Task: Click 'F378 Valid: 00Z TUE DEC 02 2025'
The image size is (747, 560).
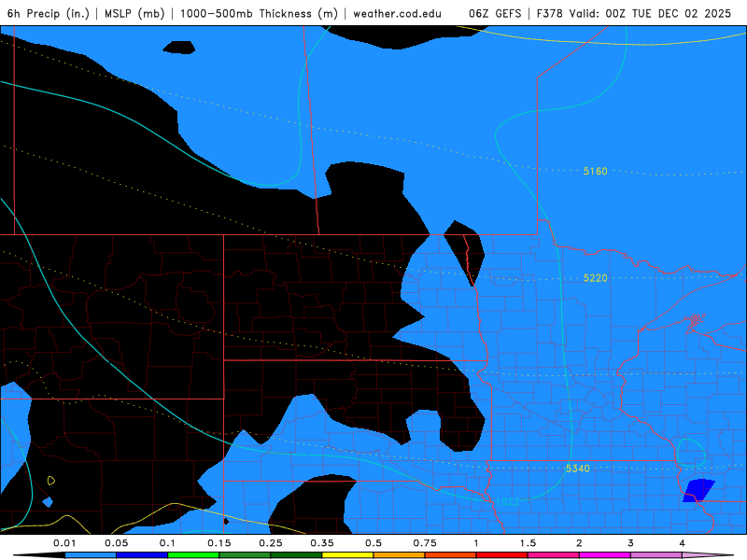Action: pos(634,13)
